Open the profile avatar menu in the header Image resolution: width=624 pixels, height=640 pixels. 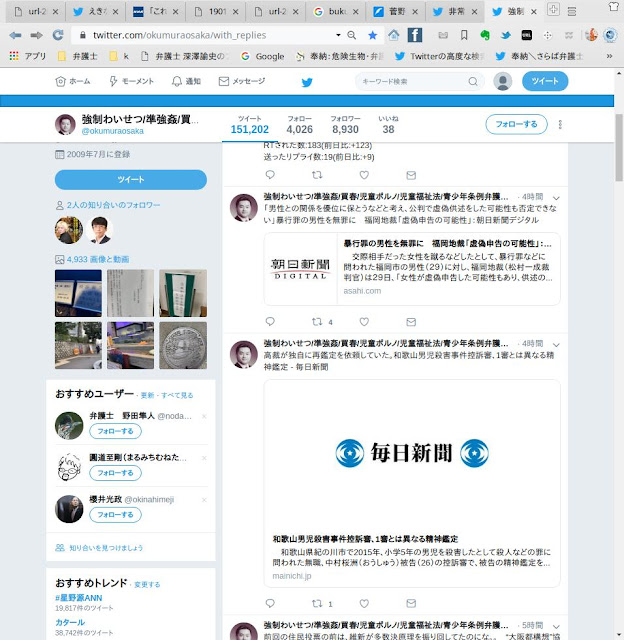(x=503, y=81)
